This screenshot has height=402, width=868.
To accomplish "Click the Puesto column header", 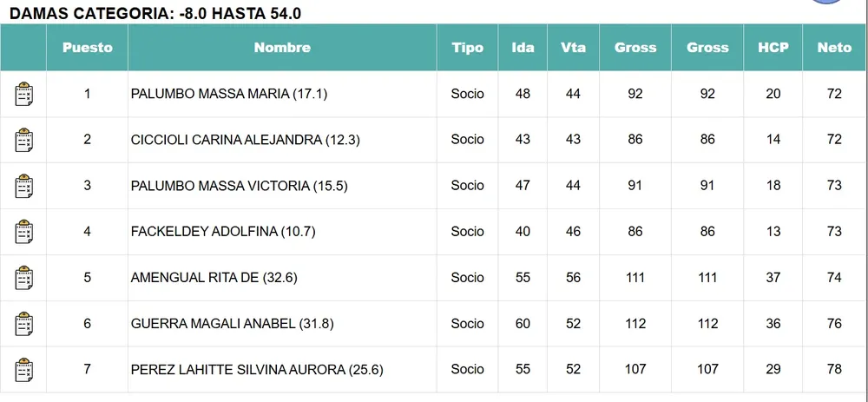I will [x=87, y=48].
